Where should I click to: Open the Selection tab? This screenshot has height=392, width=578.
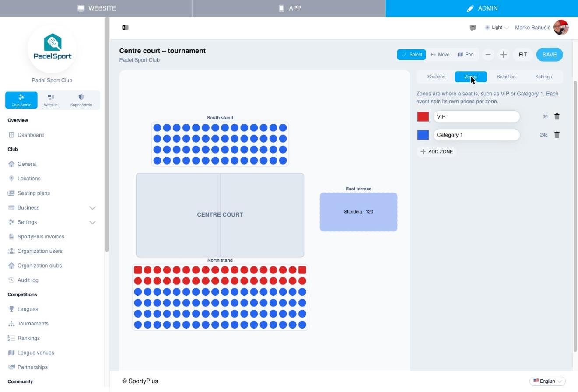[506, 77]
